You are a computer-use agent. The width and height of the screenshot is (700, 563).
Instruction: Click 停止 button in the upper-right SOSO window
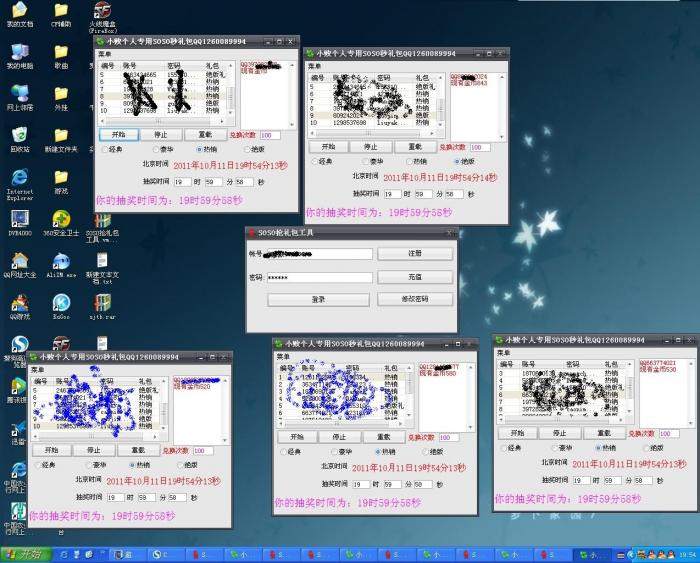tap(371, 146)
